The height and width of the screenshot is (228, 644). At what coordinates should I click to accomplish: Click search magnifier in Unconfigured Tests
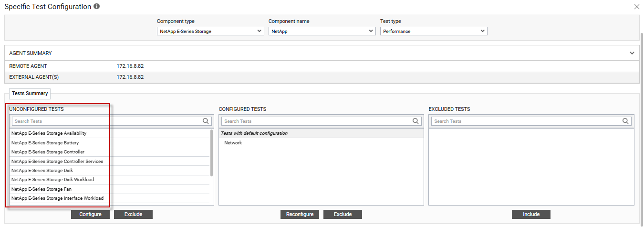206,121
